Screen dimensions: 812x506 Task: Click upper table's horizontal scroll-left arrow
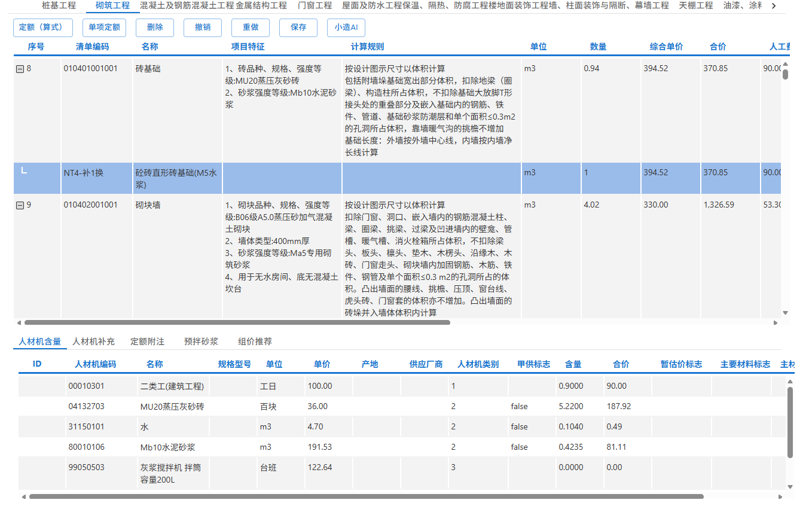point(18,322)
